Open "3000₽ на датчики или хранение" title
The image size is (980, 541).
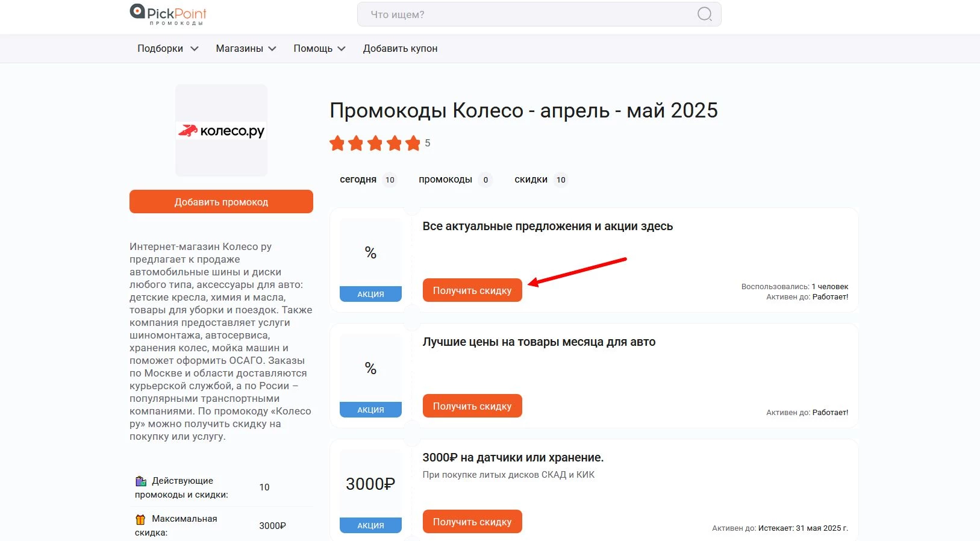(x=513, y=458)
